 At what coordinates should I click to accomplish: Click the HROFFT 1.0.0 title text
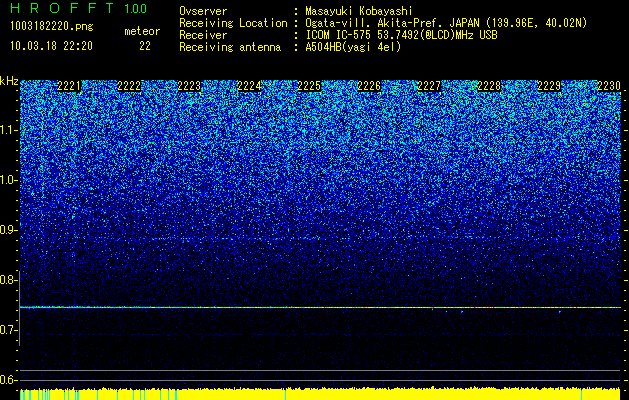78,8
